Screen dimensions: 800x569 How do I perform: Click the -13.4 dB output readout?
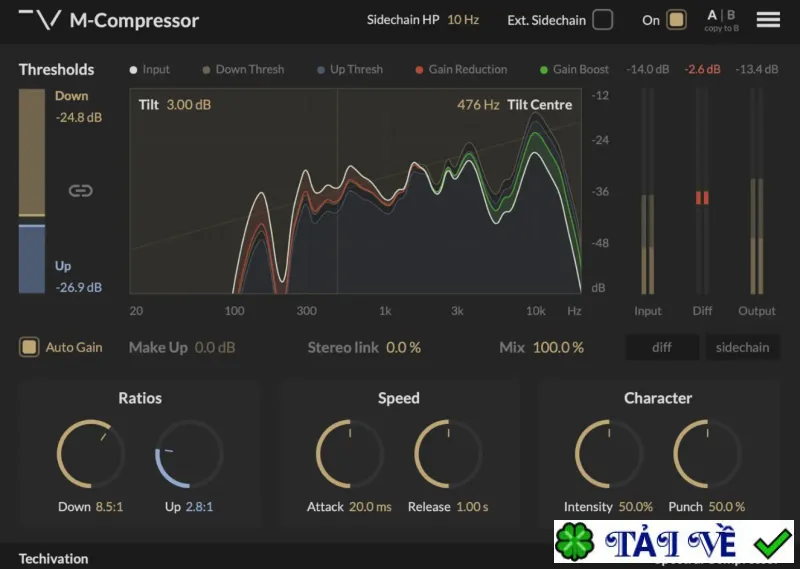point(757,69)
